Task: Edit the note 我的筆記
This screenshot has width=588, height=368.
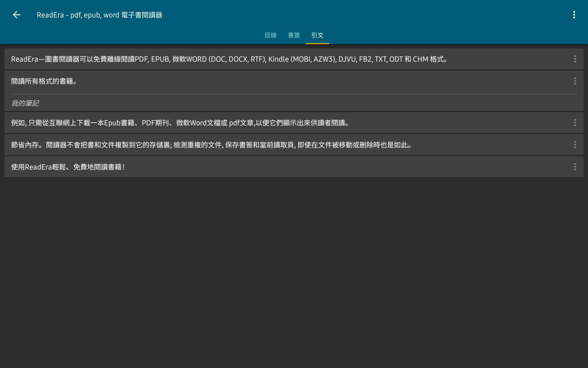Action: [25, 103]
